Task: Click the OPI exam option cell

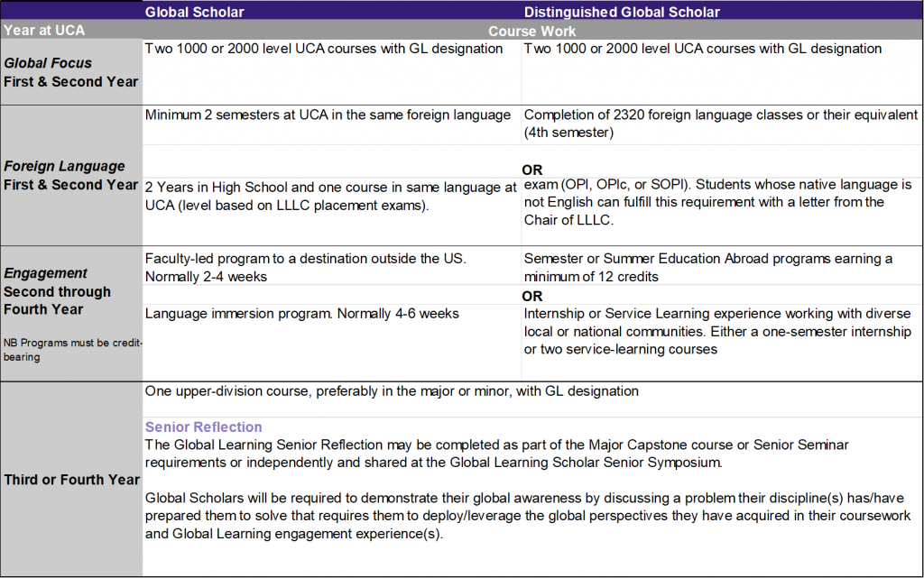Action: 719,202
